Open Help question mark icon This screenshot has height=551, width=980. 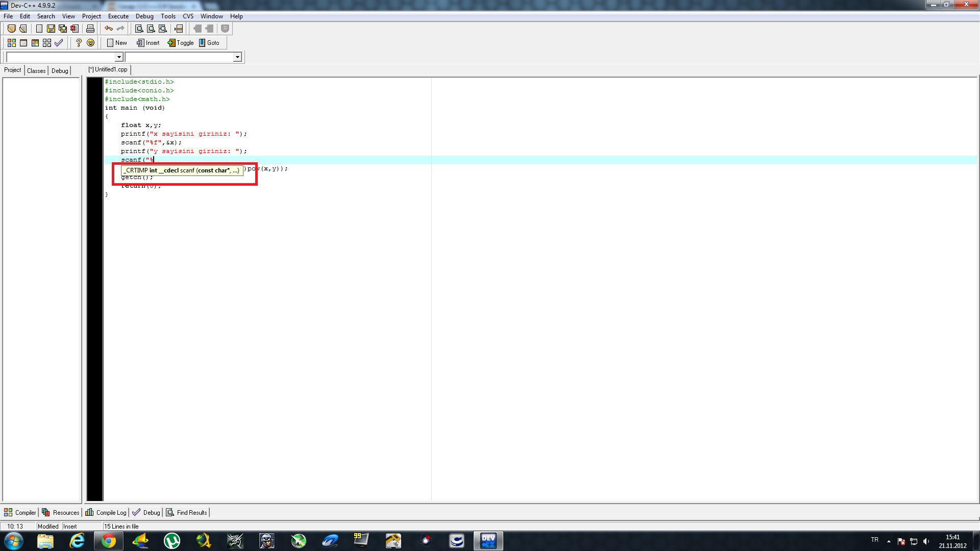pyautogui.click(x=79, y=43)
